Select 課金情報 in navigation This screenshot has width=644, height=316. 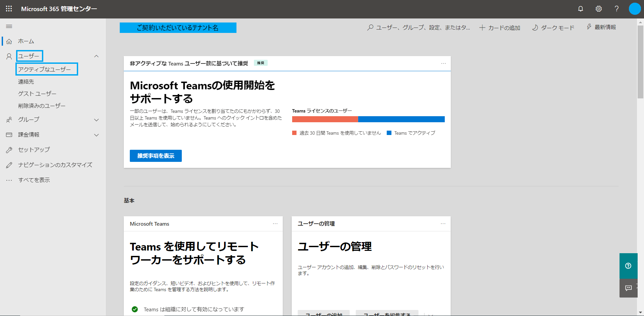[29, 135]
